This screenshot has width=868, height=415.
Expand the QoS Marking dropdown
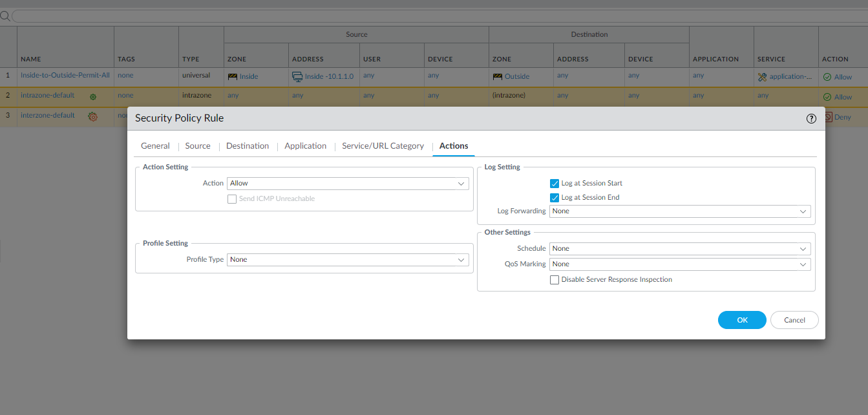click(679, 264)
